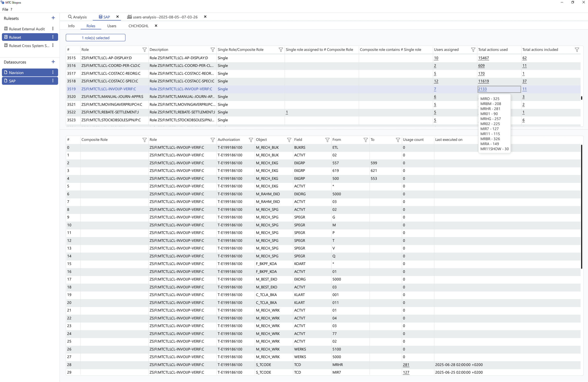Select role row ZS:FI:MTCTL:LCL-COSTACC-SPECI:C

(x=323, y=81)
